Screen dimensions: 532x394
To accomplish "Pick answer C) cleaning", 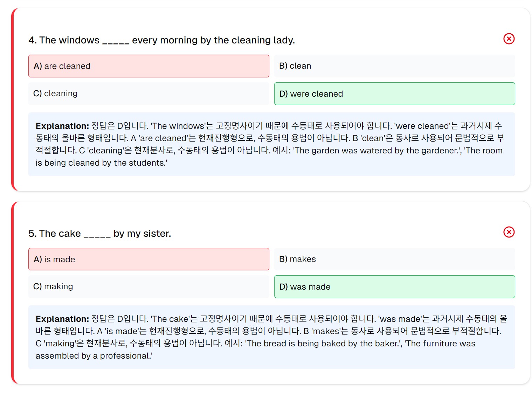I will [x=148, y=94].
